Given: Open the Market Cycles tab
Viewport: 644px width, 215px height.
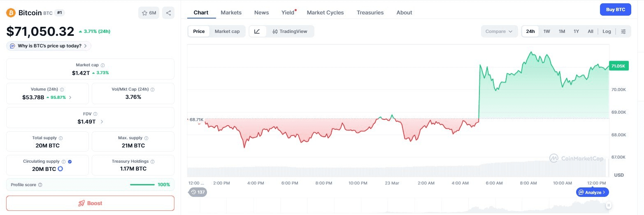Looking at the screenshot, I should (x=325, y=12).
